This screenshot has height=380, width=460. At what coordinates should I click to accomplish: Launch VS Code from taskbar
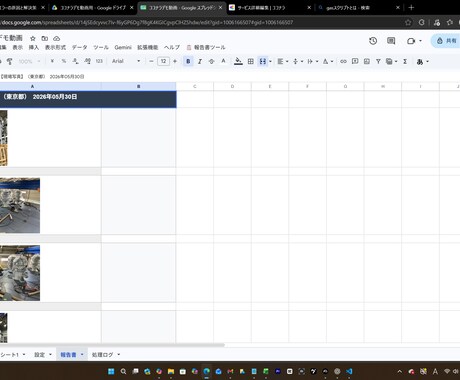pos(349,371)
